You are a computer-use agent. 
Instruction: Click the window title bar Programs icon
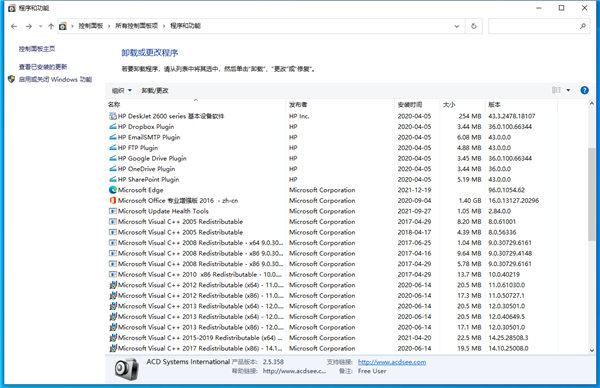pyautogui.click(x=12, y=8)
